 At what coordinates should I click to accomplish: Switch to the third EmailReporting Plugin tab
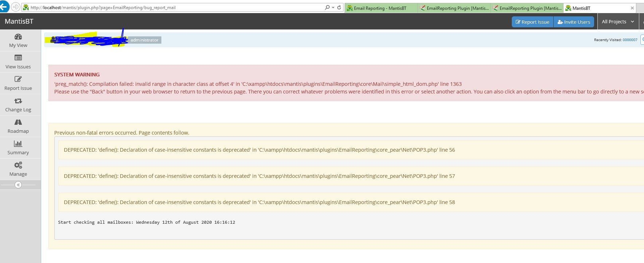click(x=527, y=8)
